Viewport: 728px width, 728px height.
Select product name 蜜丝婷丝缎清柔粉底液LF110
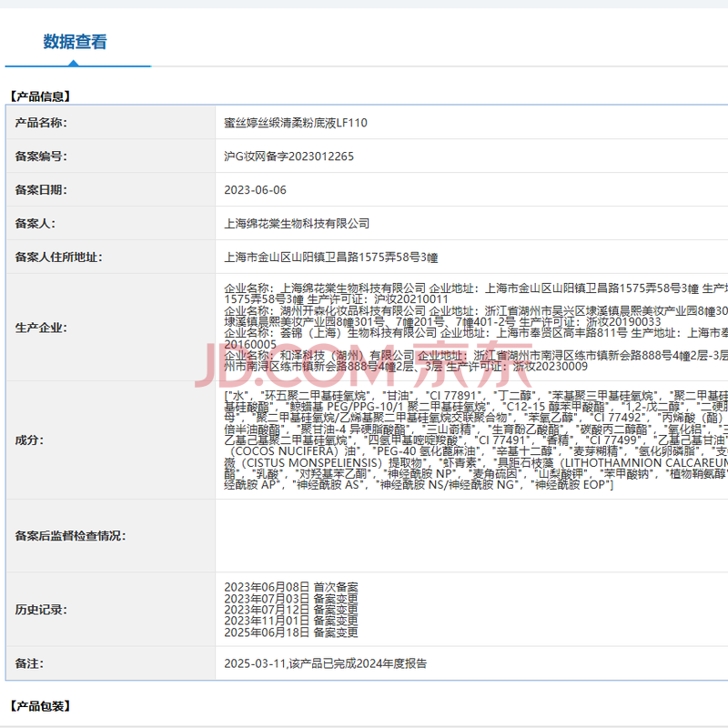296,123
